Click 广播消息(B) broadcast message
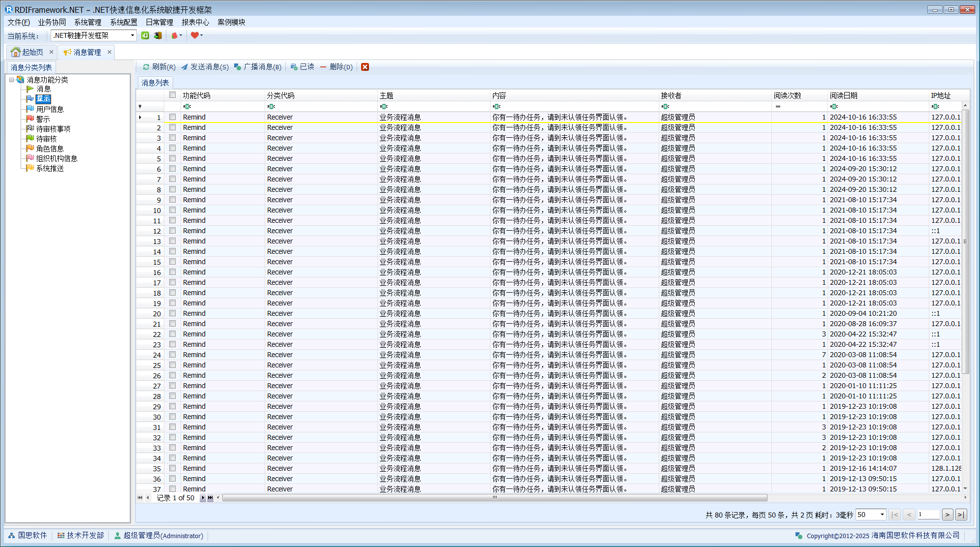The height and width of the screenshot is (547, 980). click(258, 67)
